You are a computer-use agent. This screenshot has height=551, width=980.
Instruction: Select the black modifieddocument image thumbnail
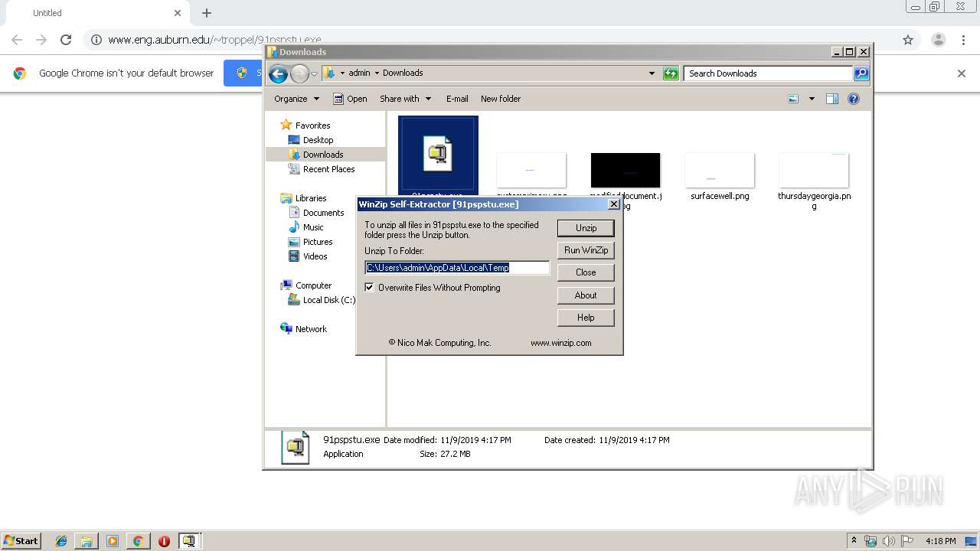point(626,170)
